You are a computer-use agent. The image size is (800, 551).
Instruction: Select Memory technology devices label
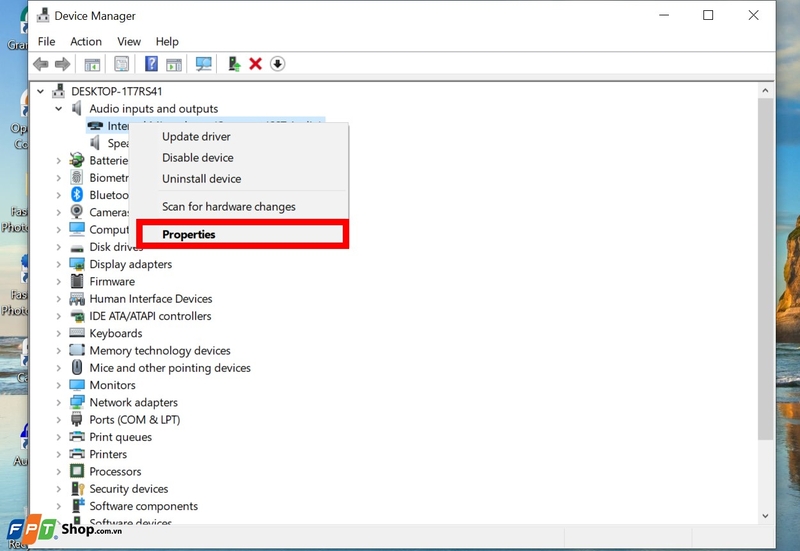pyautogui.click(x=160, y=350)
